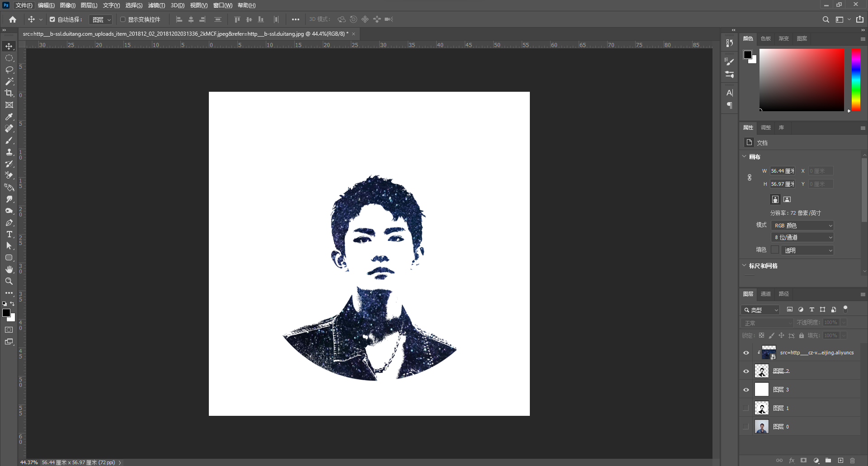Select the Crop tool
The height and width of the screenshot is (466, 868).
[x=9, y=93]
